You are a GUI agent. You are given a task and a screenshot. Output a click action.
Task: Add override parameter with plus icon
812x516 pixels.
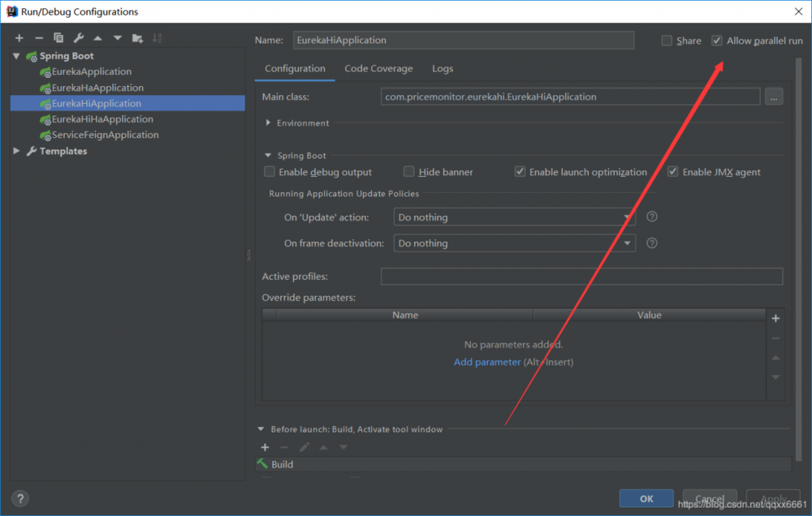[x=775, y=319]
